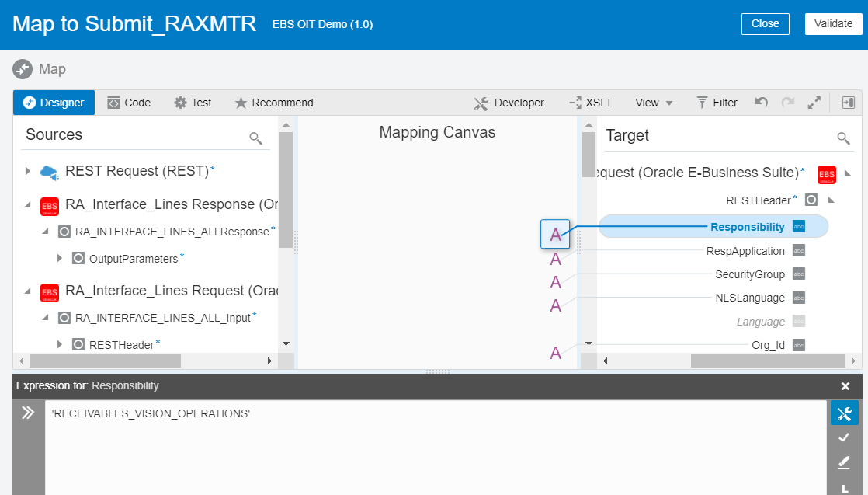Erase the expression with the eraser icon
Viewport: 868px width, 495px height.
click(x=845, y=462)
